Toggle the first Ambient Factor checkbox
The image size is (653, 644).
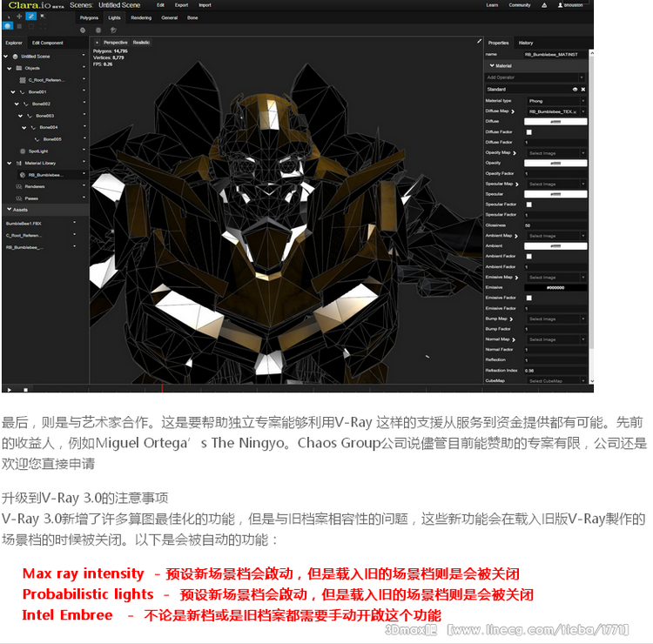point(528,257)
